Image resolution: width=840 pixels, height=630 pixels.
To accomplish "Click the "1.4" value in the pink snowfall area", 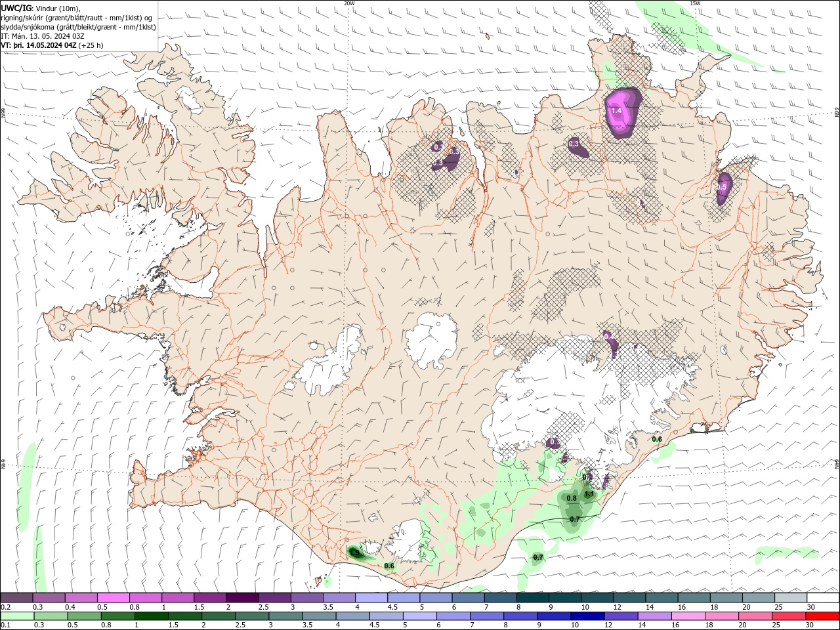I will (x=616, y=111).
